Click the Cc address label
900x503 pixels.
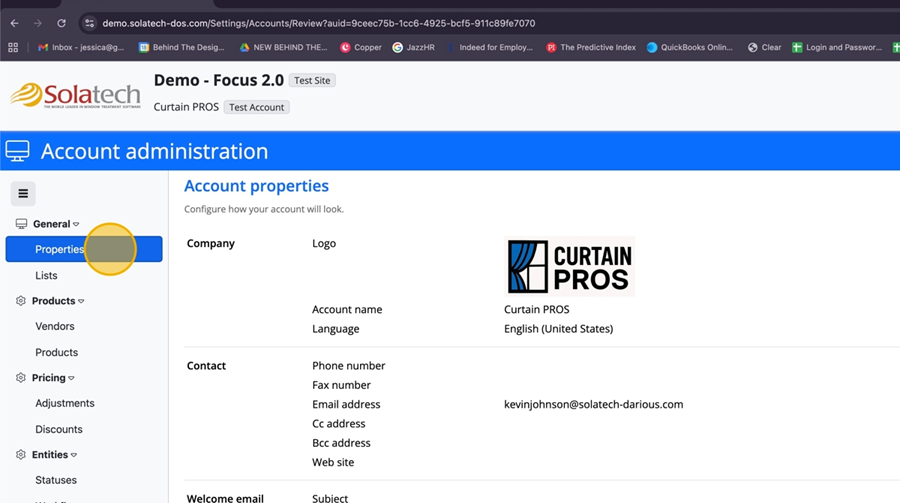point(339,424)
